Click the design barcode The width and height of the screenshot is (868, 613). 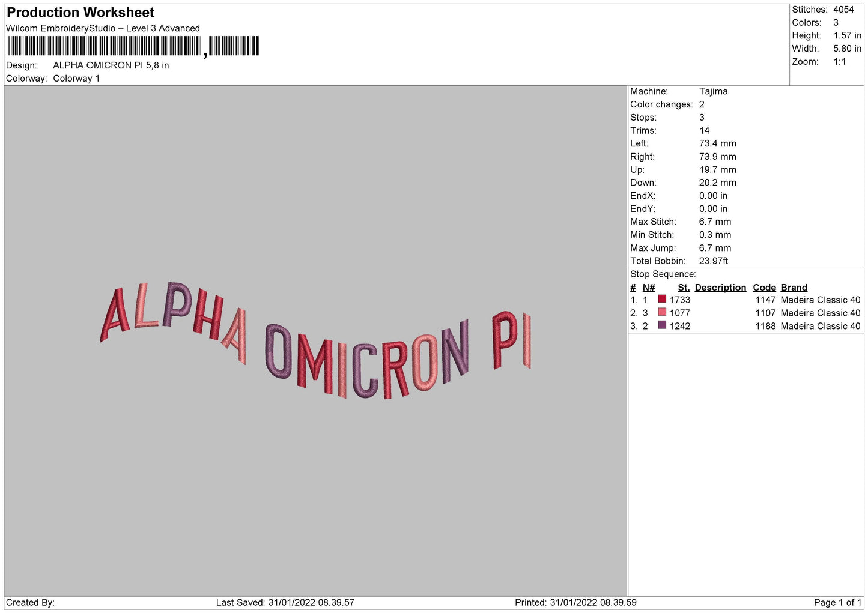(x=134, y=46)
